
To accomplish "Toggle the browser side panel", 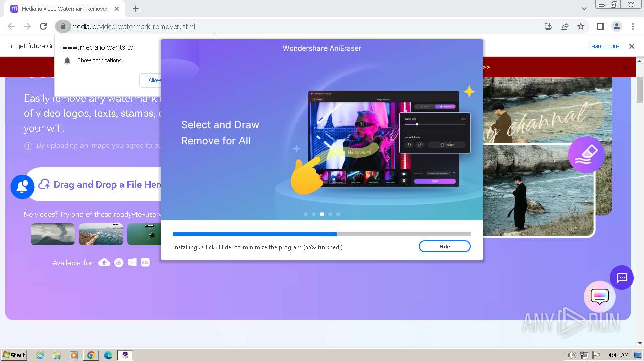I will pyautogui.click(x=600, y=26).
